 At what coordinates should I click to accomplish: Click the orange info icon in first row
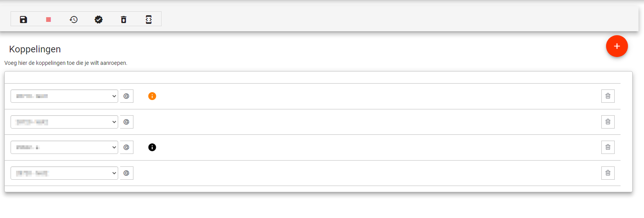tap(152, 96)
